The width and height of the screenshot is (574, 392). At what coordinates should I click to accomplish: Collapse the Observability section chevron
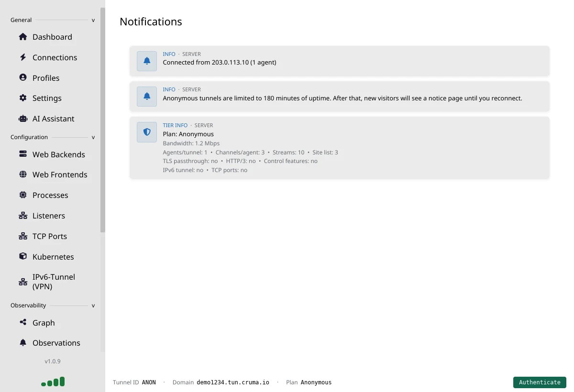(93, 305)
